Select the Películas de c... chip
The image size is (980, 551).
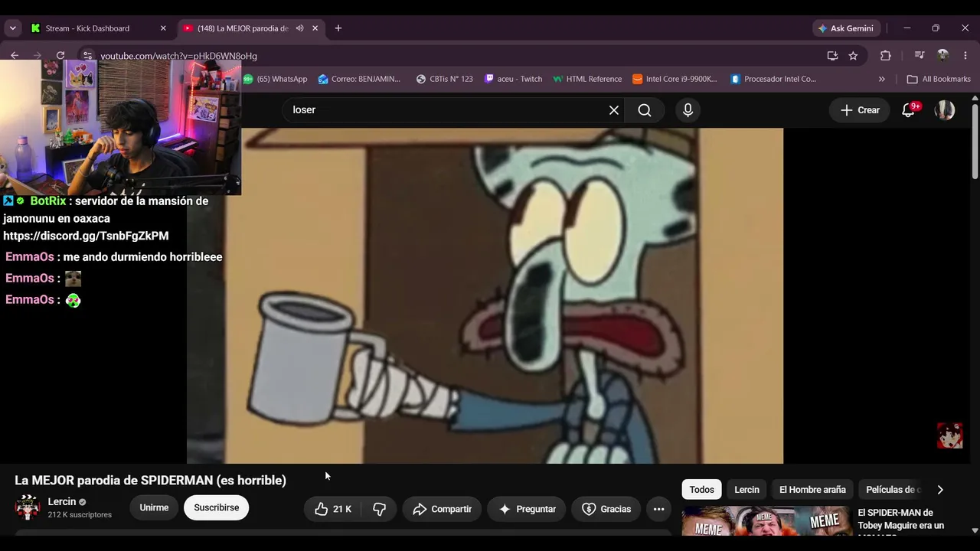pyautogui.click(x=892, y=490)
